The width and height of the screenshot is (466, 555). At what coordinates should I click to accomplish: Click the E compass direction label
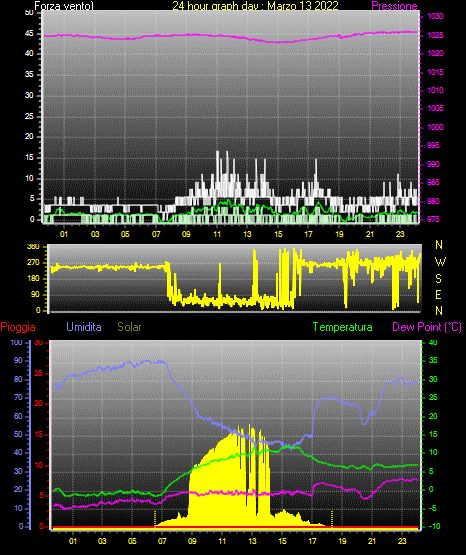pyautogui.click(x=438, y=294)
